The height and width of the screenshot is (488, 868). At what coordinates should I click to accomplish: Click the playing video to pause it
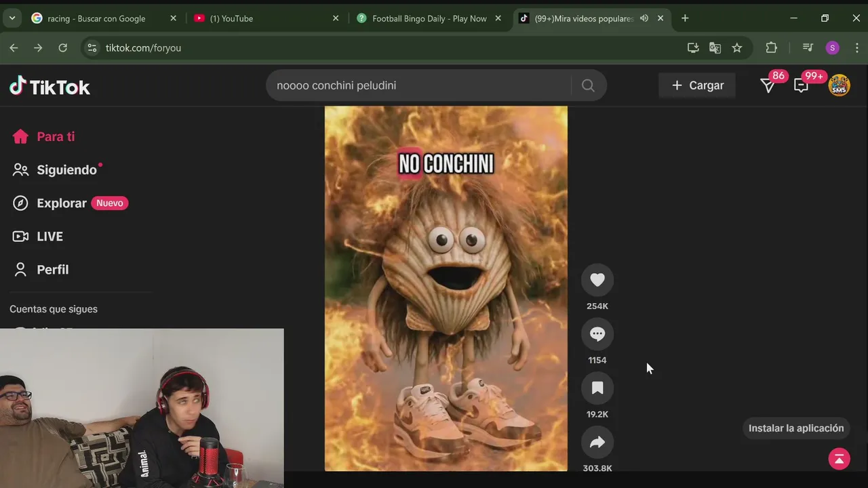coord(446,288)
